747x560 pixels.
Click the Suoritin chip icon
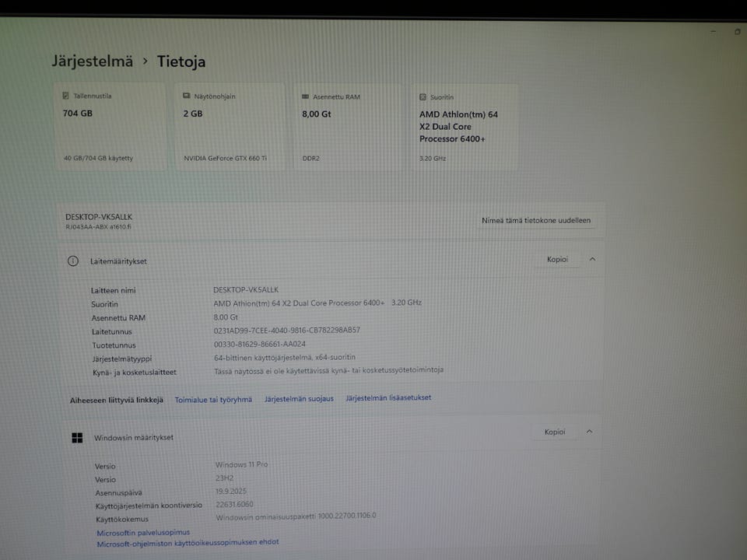click(423, 97)
